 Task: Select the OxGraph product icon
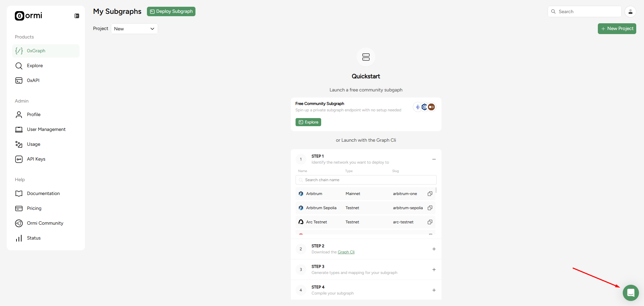[19, 51]
